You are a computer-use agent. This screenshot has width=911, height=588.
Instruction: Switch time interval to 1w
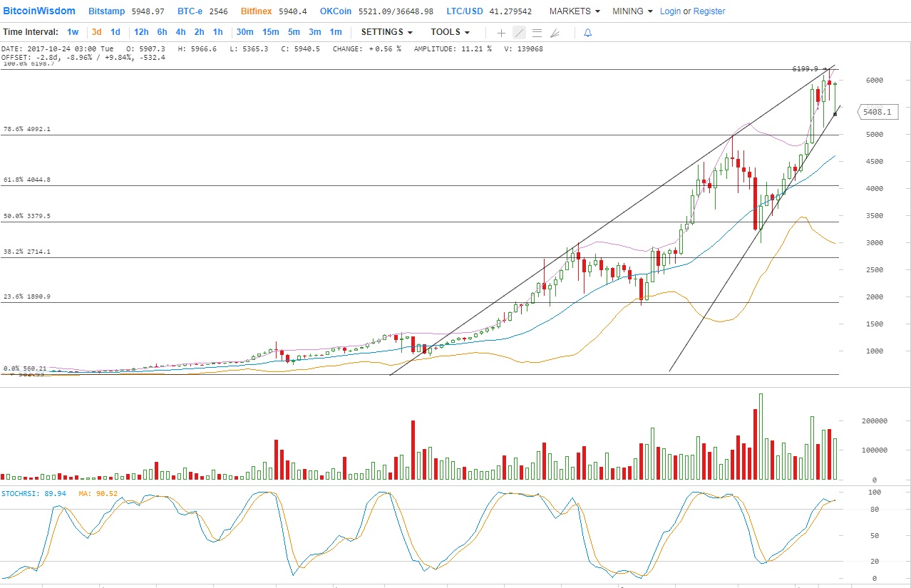click(x=73, y=32)
